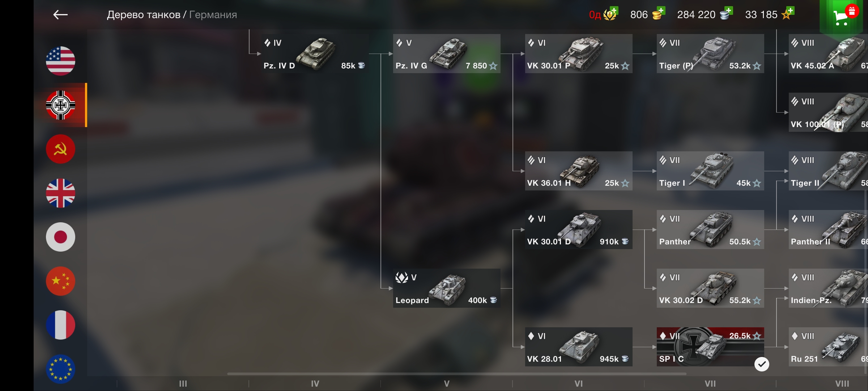
Task: Add free experience near 33 185
Action: [x=790, y=10]
